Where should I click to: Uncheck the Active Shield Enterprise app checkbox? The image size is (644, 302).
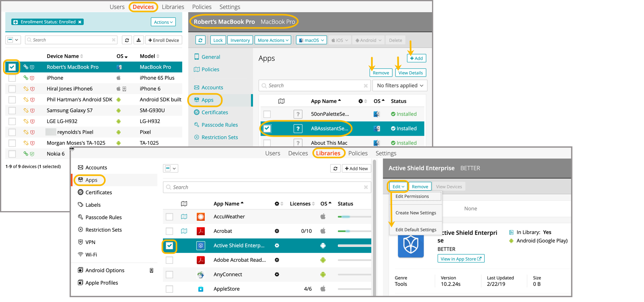169,246
